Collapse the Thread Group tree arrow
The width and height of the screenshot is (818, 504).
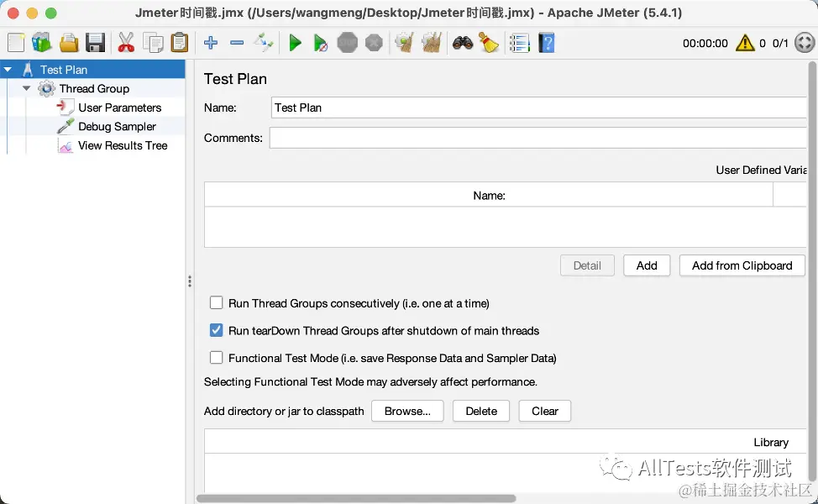point(27,88)
